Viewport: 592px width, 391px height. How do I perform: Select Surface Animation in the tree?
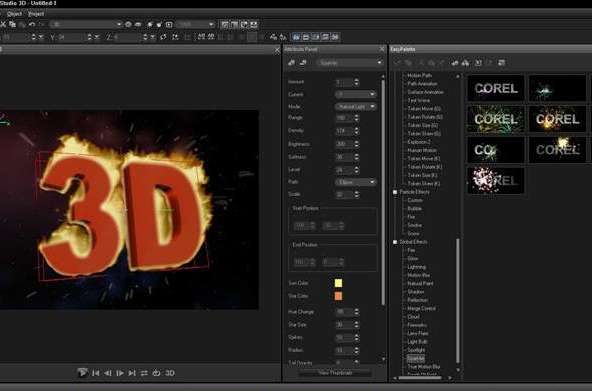pyautogui.click(x=426, y=92)
